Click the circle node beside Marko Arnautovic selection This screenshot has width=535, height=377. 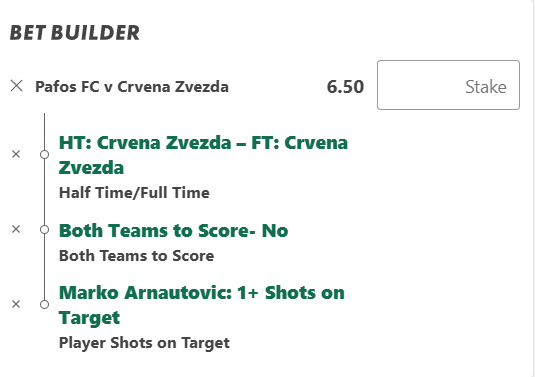click(44, 304)
